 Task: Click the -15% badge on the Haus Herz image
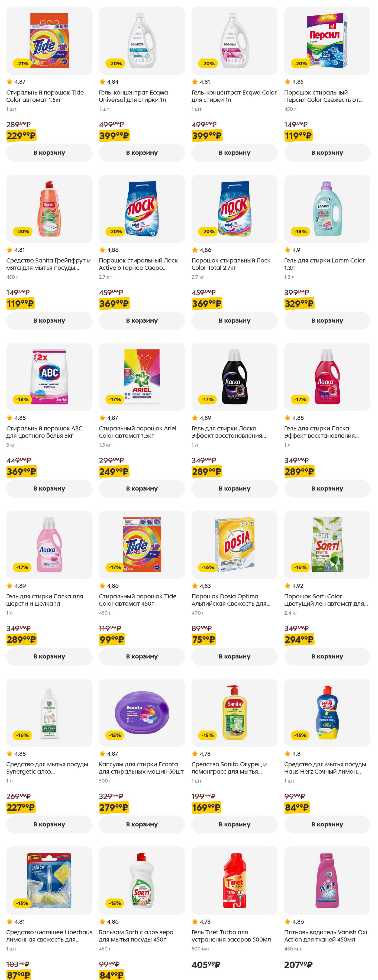tap(300, 735)
